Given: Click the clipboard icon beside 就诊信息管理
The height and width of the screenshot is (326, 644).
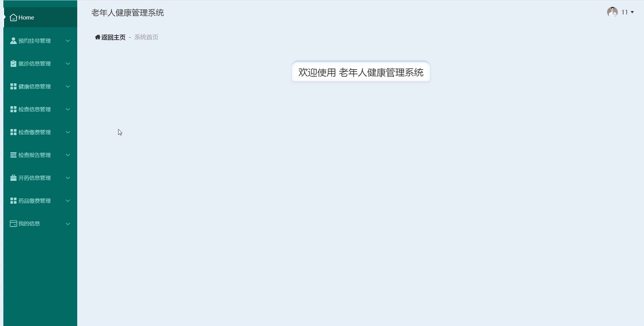Looking at the screenshot, I should pyautogui.click(x=13, y=64).
